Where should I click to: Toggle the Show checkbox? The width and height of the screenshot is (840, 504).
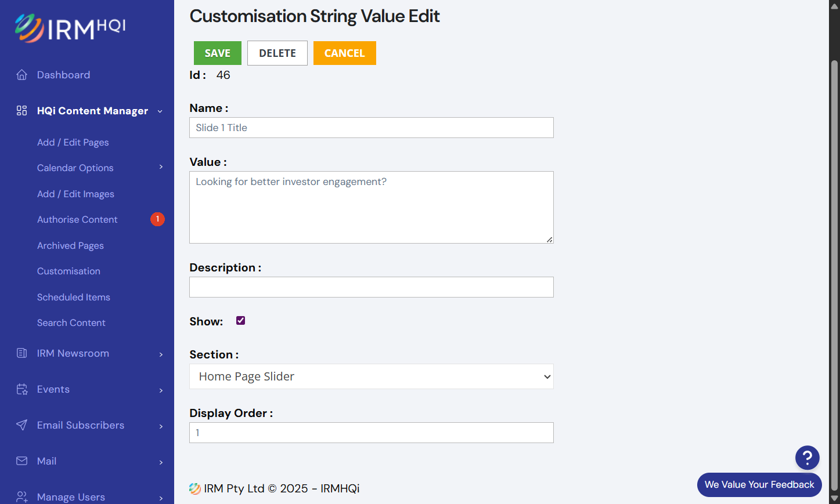[x=240, y=321]
